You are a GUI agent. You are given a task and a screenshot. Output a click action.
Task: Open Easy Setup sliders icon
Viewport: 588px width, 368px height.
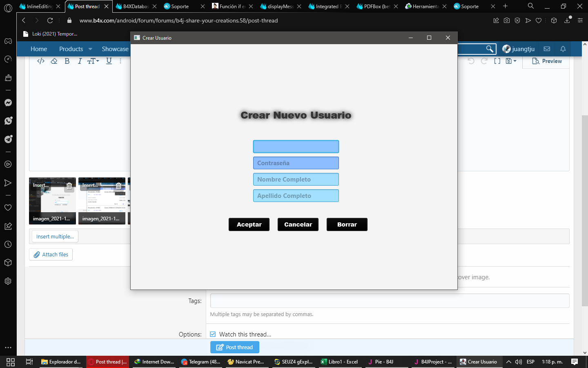click(580, 20)
